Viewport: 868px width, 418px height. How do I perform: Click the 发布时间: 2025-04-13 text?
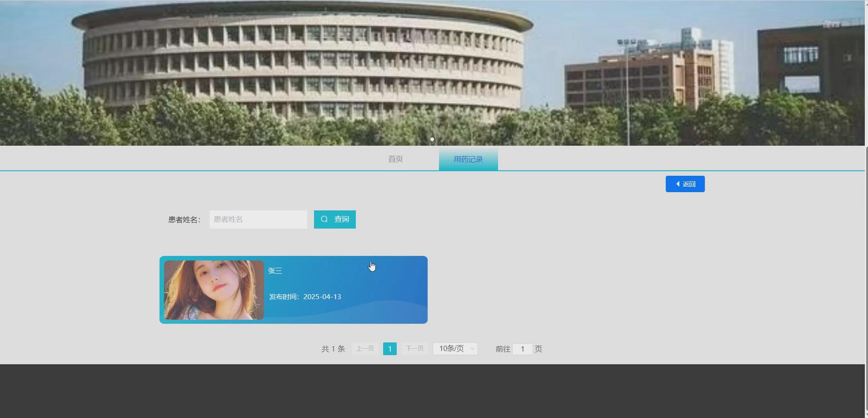[305, 297]
